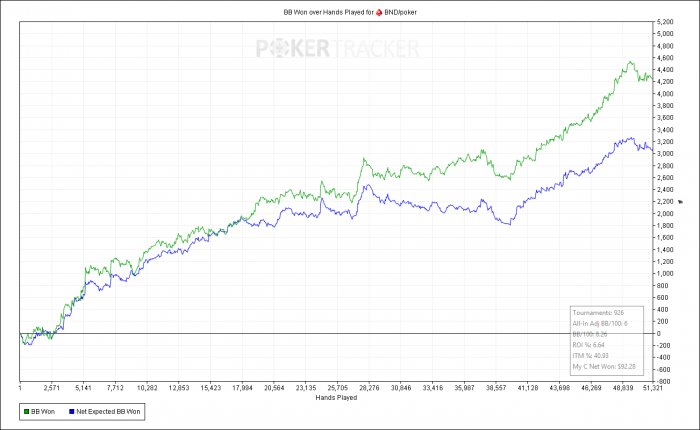Screen dimensions: 700x430
Task: Click x-axis tick label '2,571'
Action: pyautogui.click(x=52, y=388)
